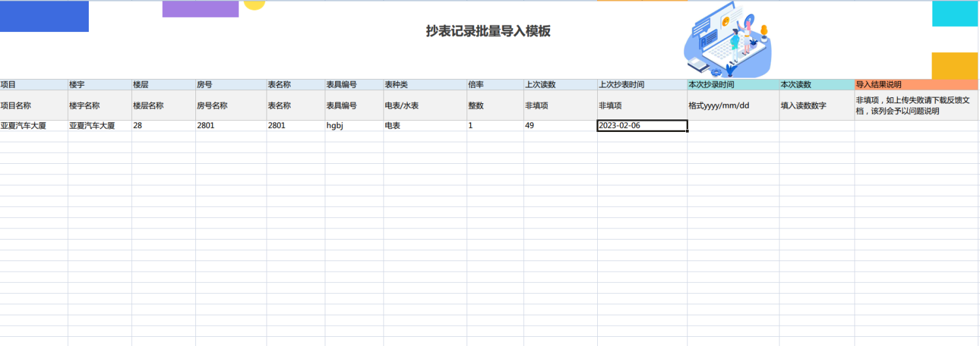
Task: Click the 填入读数数字 hint cell
Action: coord(816,105)
